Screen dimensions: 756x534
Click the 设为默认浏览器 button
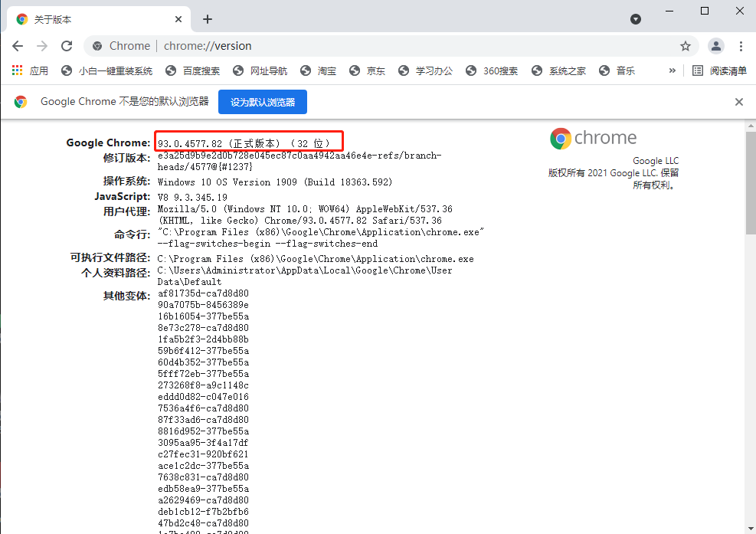tap(262, 102)
